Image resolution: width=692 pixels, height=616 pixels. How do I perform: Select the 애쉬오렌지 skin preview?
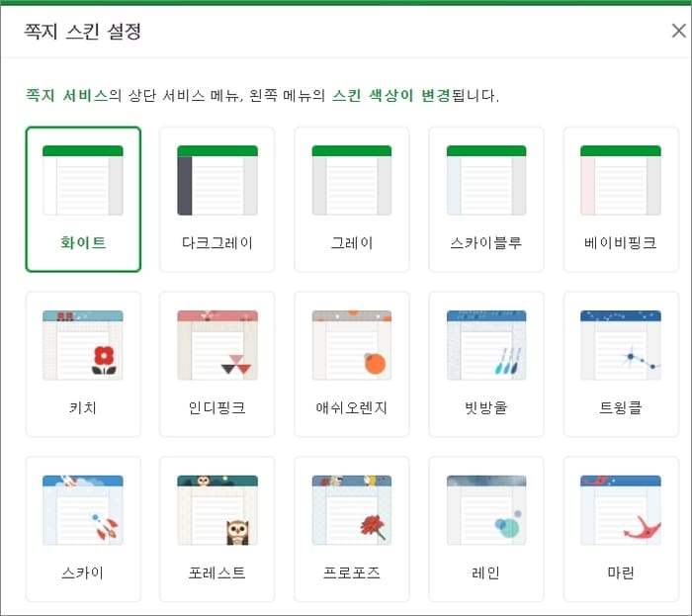pos(351,345)
